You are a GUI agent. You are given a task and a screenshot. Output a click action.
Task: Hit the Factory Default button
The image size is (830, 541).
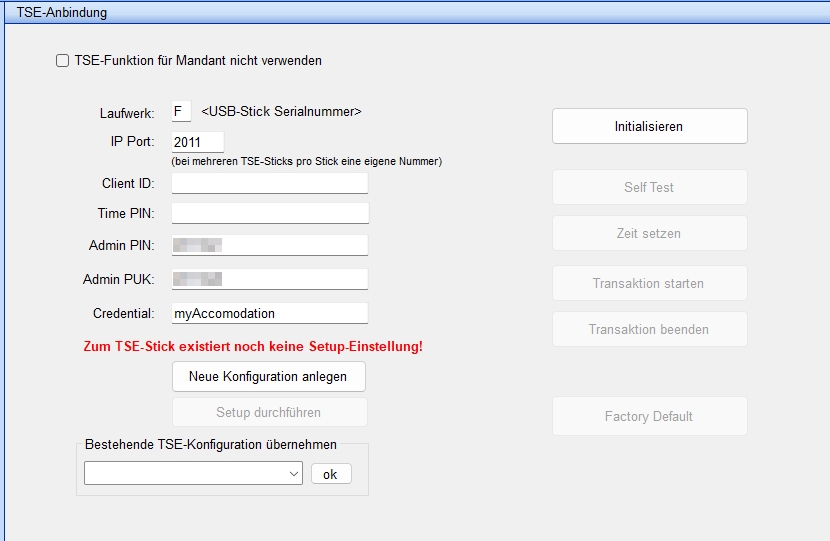click(x=649, y=416)
